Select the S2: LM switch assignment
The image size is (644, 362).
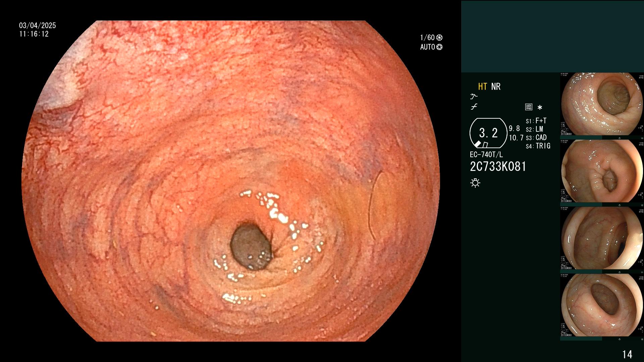534,129
